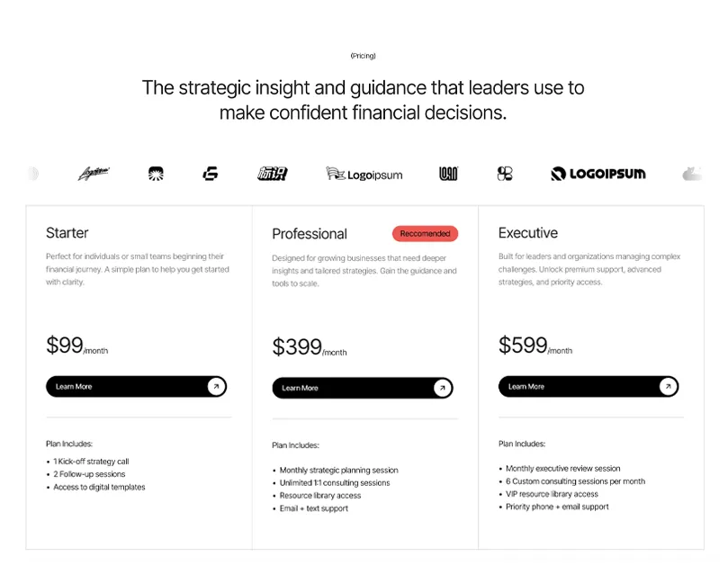The image size is (728, 575).
Task: Open Learn More for the Starter plan
Action: click(x=136, y=387)
